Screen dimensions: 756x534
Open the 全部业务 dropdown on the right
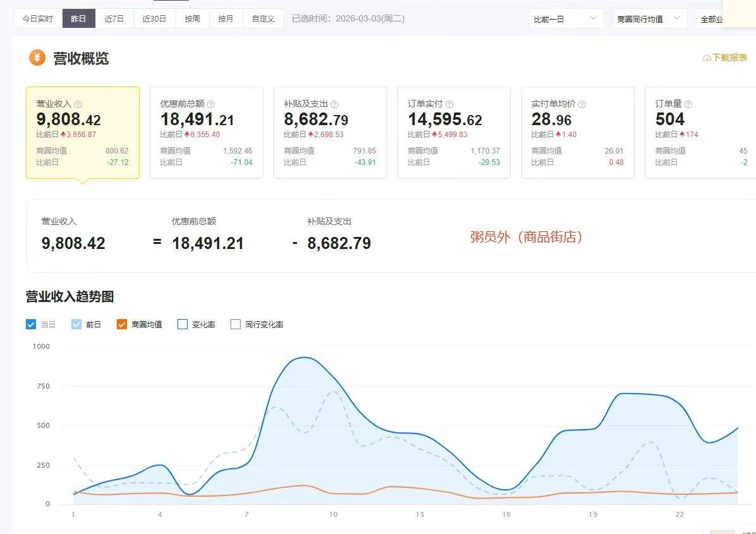(714, 19)
